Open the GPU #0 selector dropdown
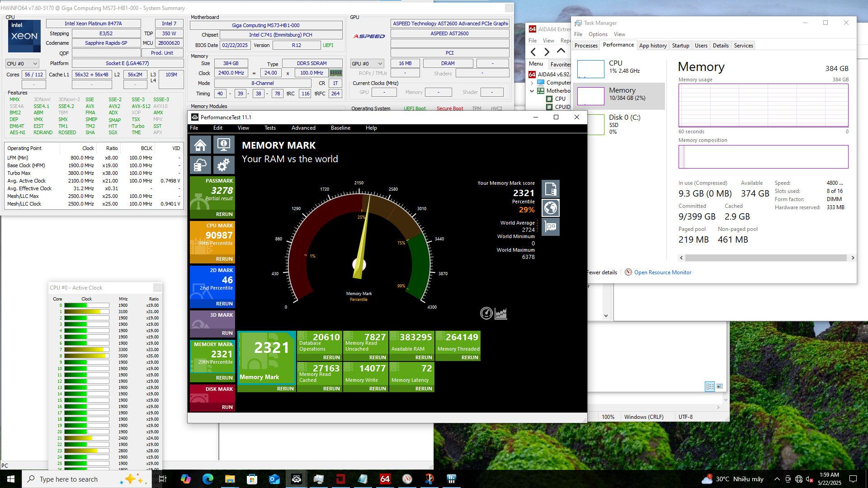This screenshot has height=488, width=868. (367, 64)
